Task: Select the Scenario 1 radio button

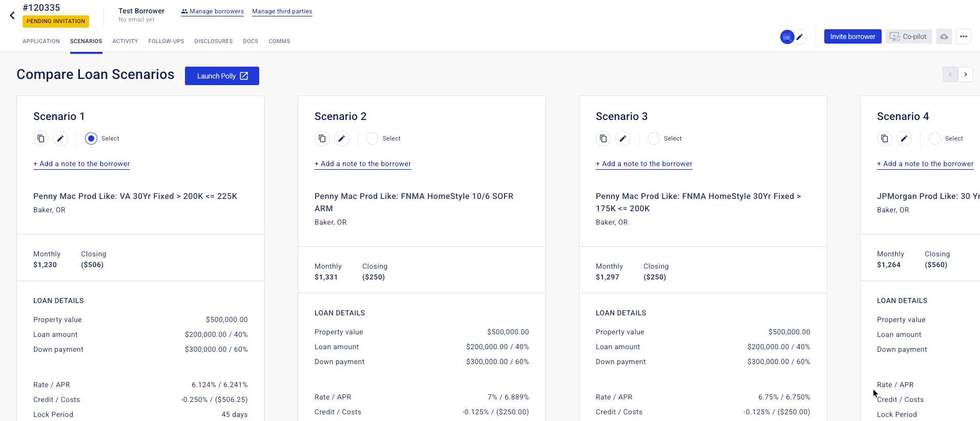Action: click(x=91, y=138)
